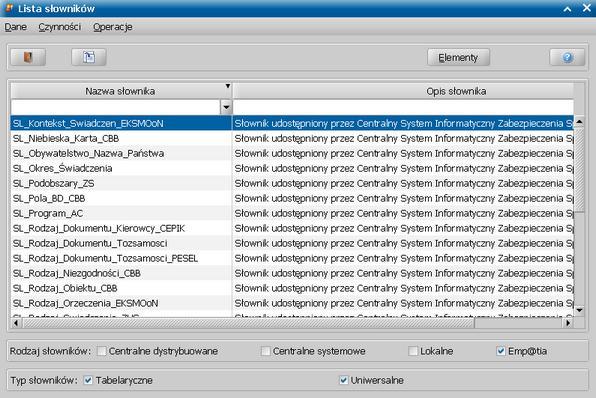Select row SL_Podobszary_ZS
596x398 pixels.
pos(292,184)
